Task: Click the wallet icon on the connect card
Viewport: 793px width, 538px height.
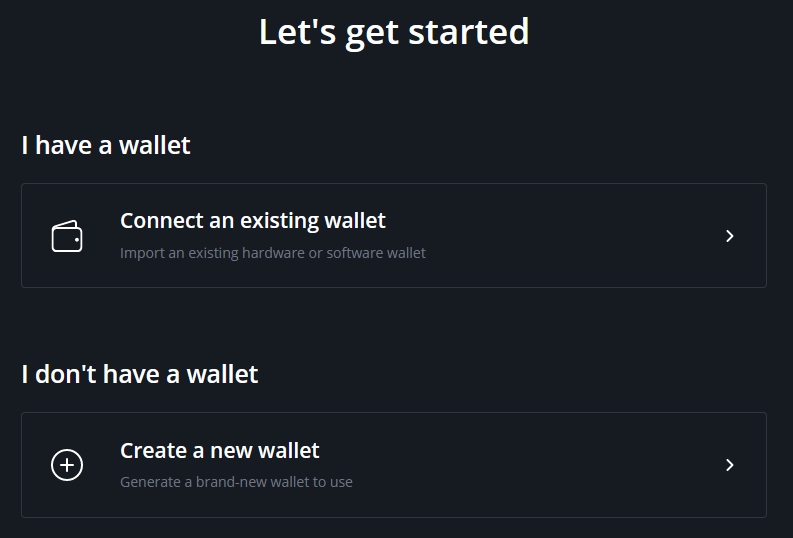Action: (x=67, y=236)
